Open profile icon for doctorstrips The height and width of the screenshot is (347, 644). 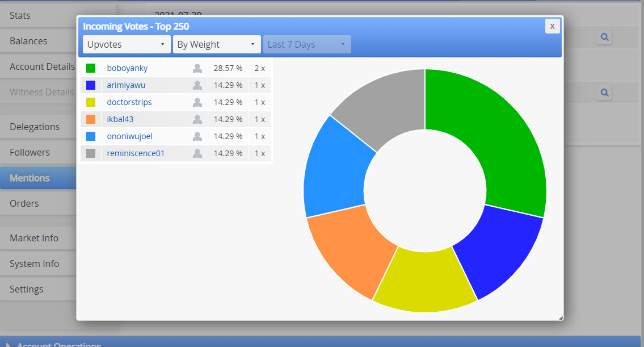pyautogui.click(x=197, y=102)
